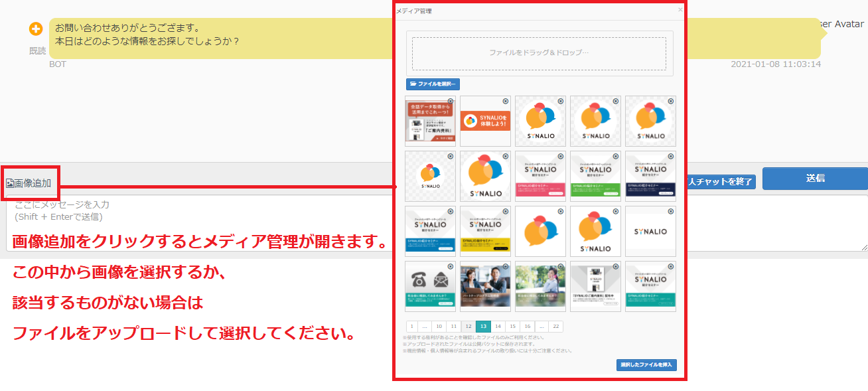The height and width of the screenshot is (391, 868).
Task: Go to page 14 in pagination
Action: (498, 326)
